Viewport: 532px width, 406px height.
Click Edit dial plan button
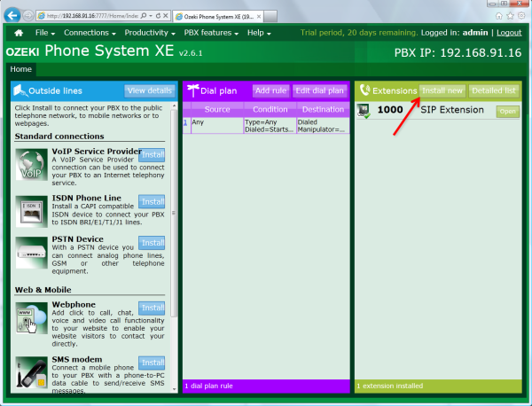[319, 90]
